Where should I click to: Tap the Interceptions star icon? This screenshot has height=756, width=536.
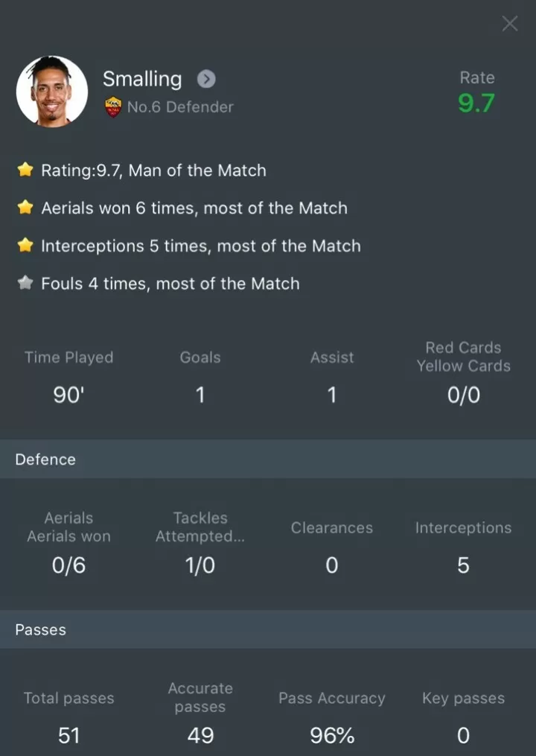coord(26,246)
